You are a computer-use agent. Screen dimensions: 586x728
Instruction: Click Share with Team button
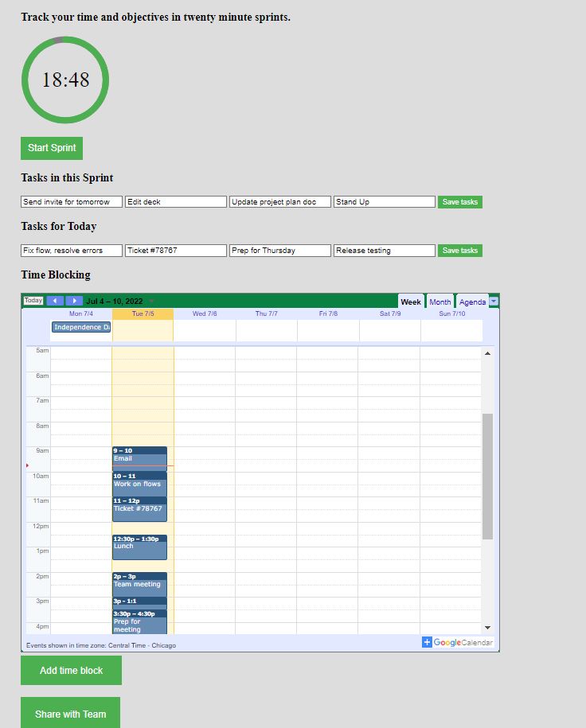(70, 714)
